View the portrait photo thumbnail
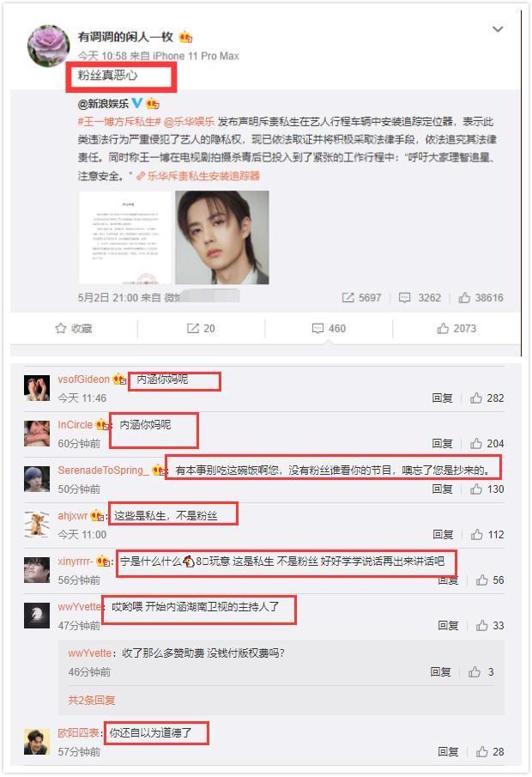The width and height of the screenshot is (532, 777). 222,237
